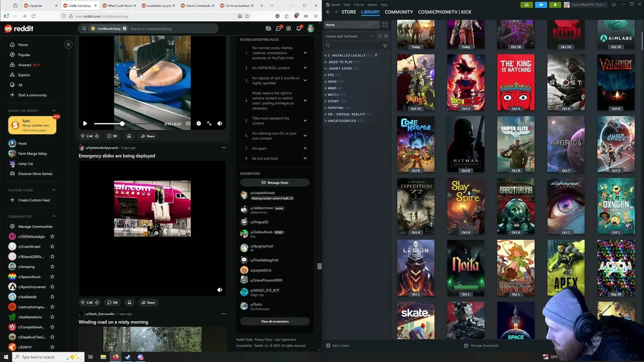Viewport: 644px width, 362px height.
Task: Bookmark this page with the star icon
Action: pos(247,16)
